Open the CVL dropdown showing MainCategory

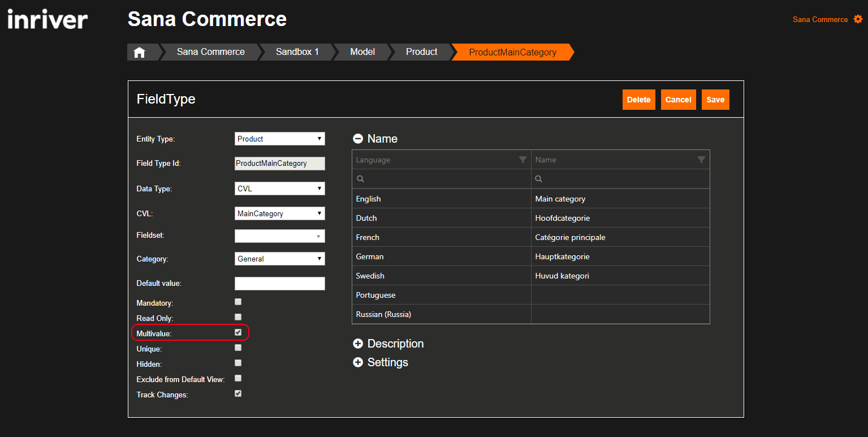[280, 213]
